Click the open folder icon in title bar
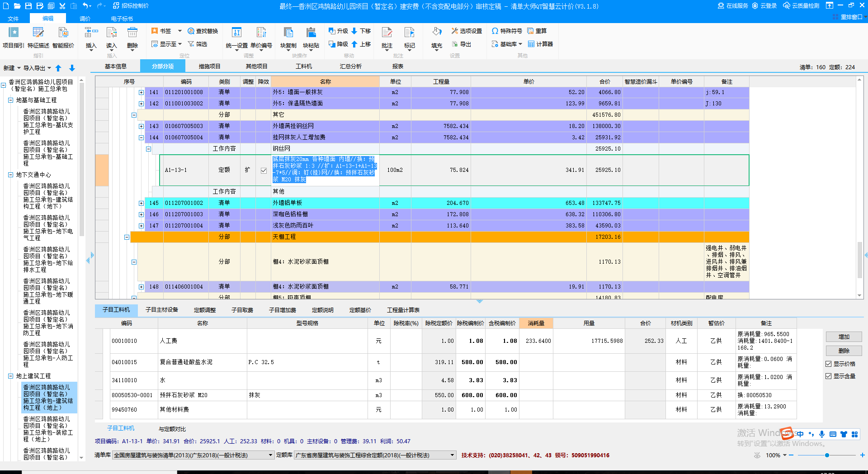Screen dimensions: 868x474 [17, 6]
